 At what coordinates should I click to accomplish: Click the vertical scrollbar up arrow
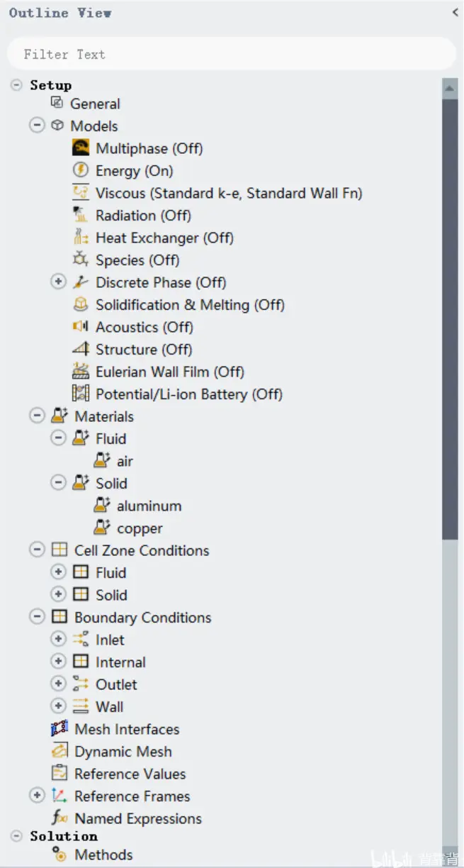click(449, 89)
